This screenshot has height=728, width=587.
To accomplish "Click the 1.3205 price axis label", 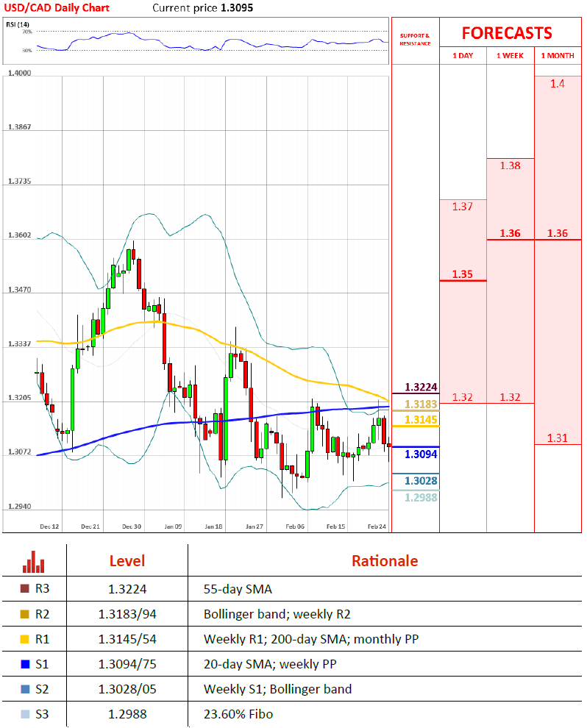I will [20, 398].
